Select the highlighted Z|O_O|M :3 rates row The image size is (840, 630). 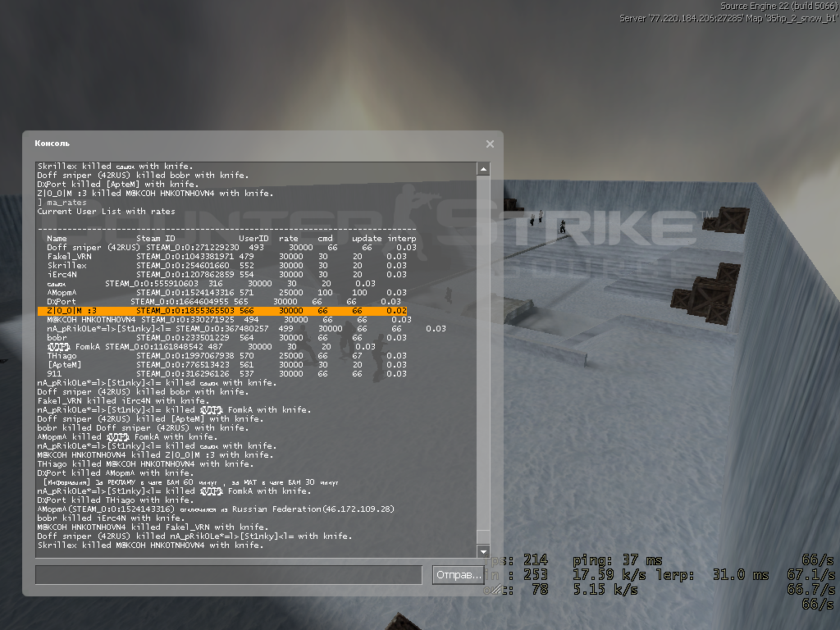click(222, 311)
